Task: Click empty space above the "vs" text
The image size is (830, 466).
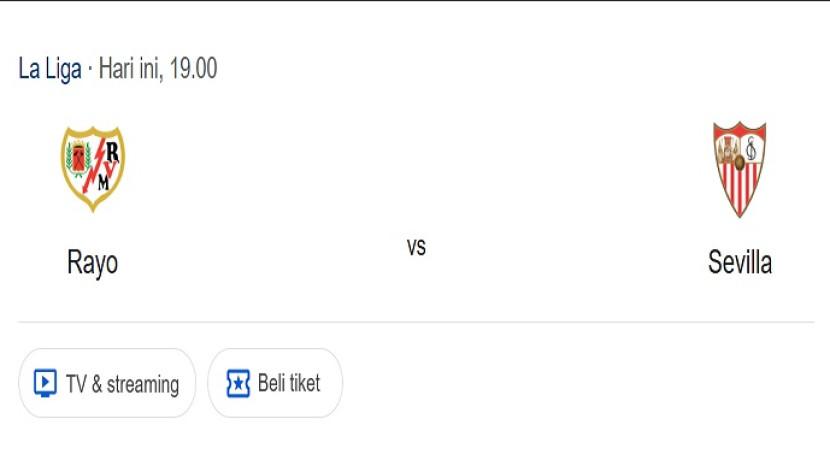Action: pyautogui.click(x=416, y=170)
